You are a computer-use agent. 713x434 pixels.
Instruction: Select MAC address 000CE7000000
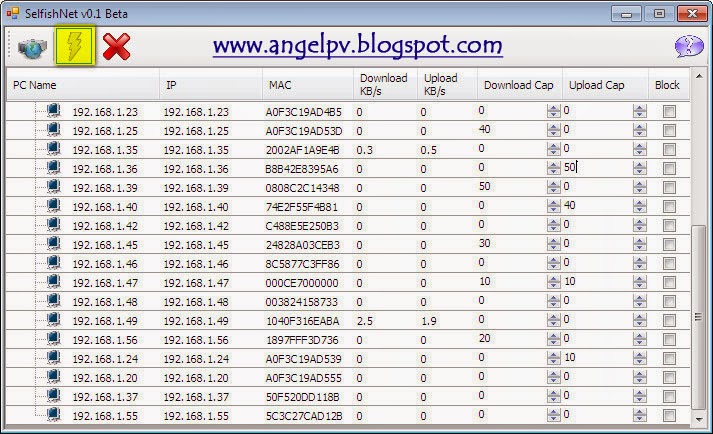[302, 283]
